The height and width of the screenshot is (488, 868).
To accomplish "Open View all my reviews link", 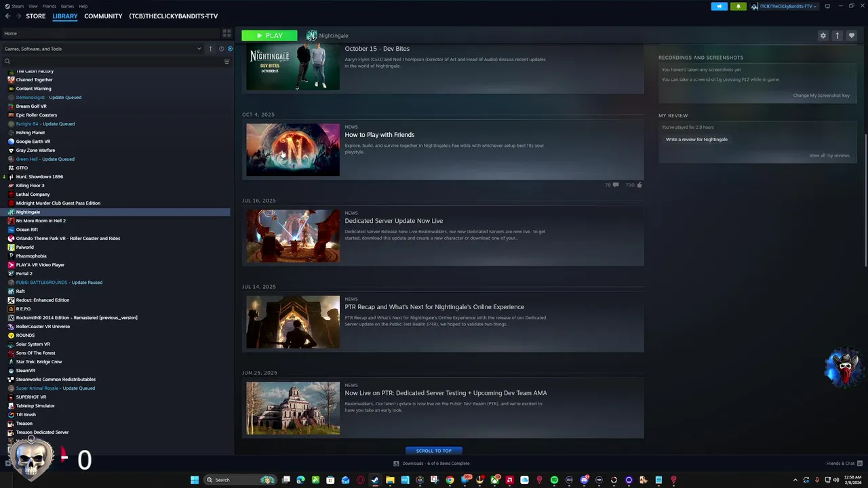I will click(x=829, y=156).
